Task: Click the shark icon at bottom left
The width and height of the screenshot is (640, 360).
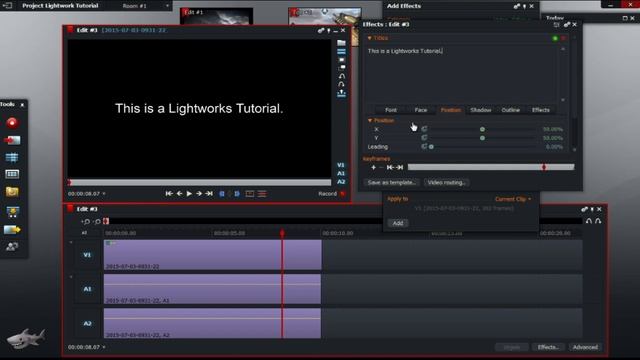Action: point(26,338)
